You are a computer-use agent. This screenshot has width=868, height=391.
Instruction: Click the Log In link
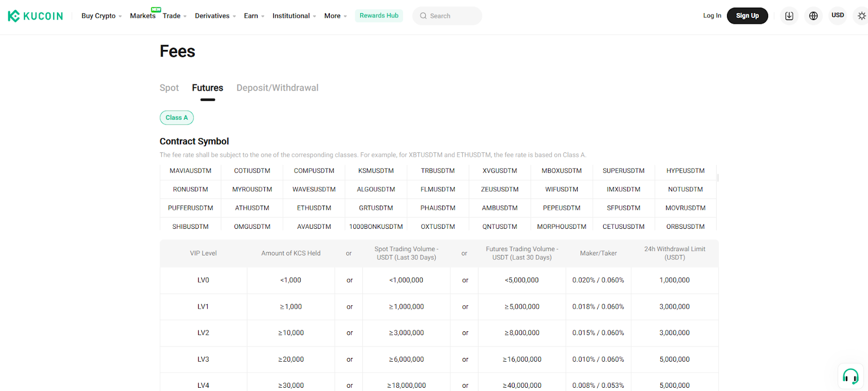tap(712, 16)
